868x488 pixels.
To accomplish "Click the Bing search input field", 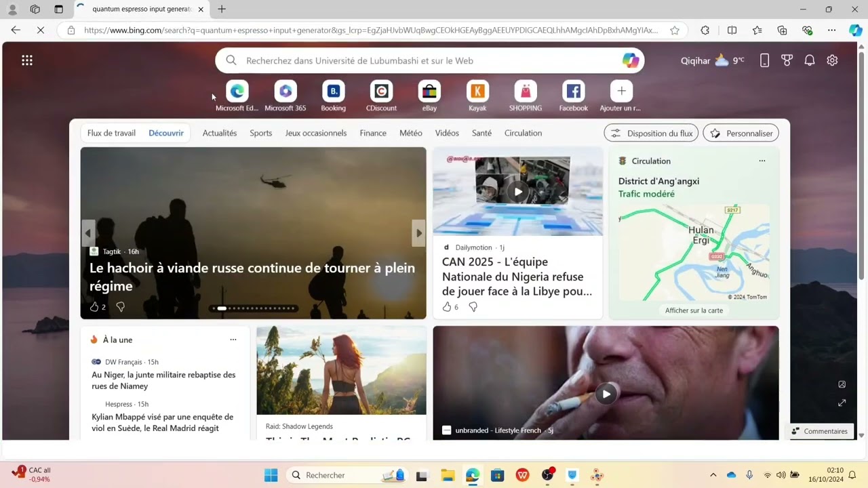I will (x=430, y=60).
